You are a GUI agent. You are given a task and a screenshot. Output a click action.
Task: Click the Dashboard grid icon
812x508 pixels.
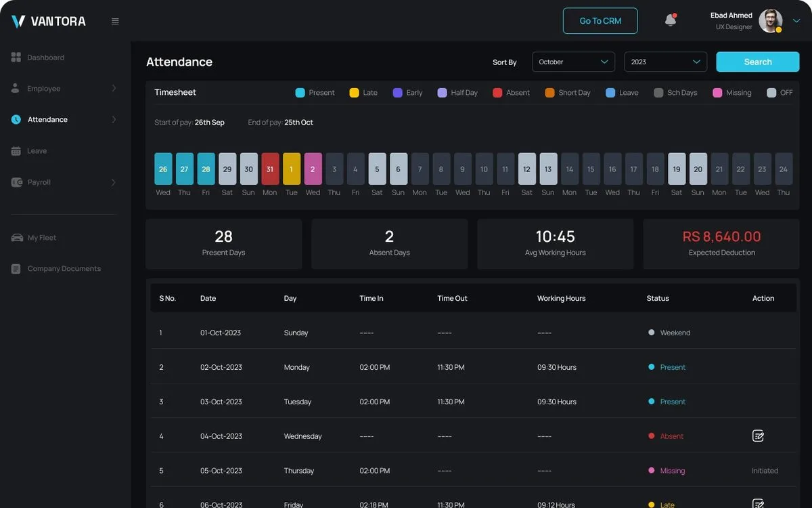pyautogui.click(x=16, y=58)
